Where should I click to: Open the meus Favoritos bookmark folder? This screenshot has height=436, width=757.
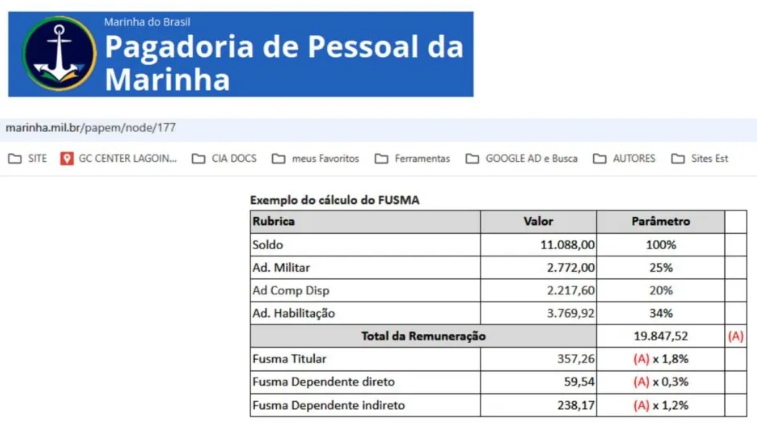(315, 158)
